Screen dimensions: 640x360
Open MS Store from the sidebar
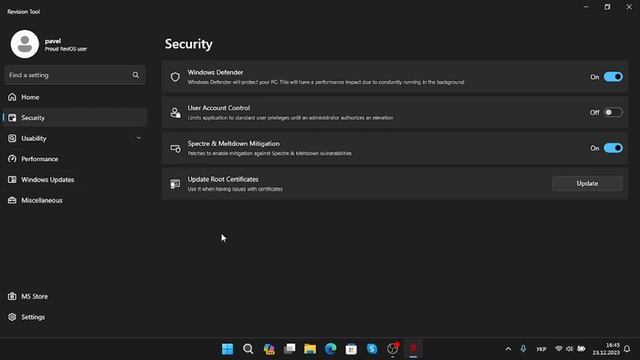pos(75,296)
